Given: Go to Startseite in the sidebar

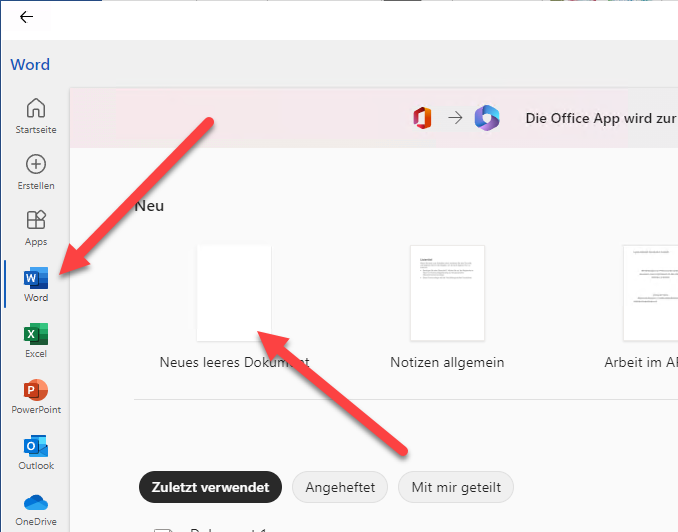Looking at the screenshot, I should point(36,116).
